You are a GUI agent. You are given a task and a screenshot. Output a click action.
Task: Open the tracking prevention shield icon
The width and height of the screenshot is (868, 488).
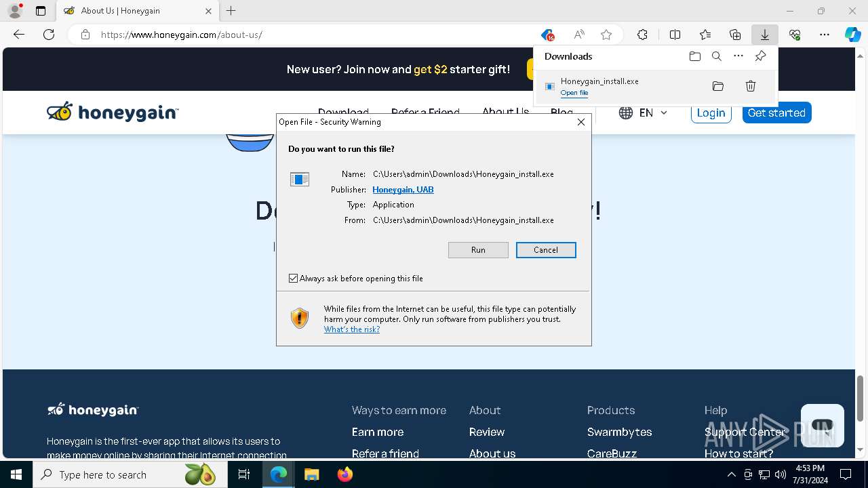(547, 35)
